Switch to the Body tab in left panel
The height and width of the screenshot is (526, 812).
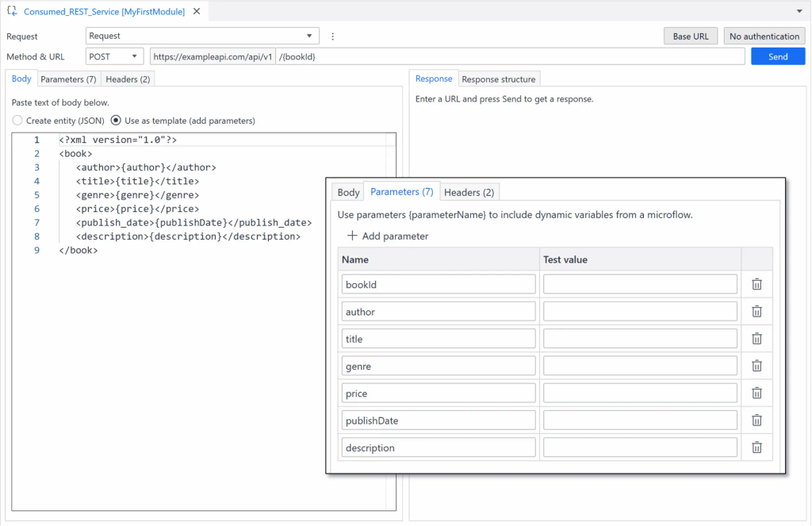click(21, 79)
